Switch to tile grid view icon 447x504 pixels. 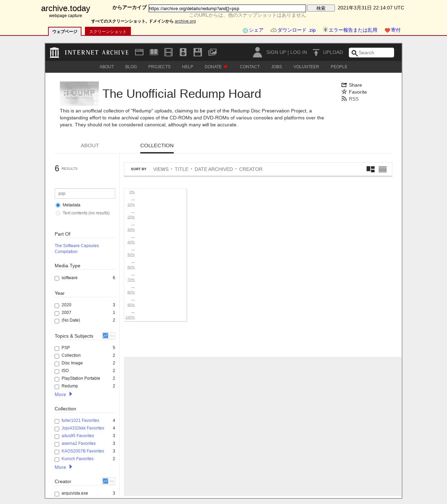(371, 169)
